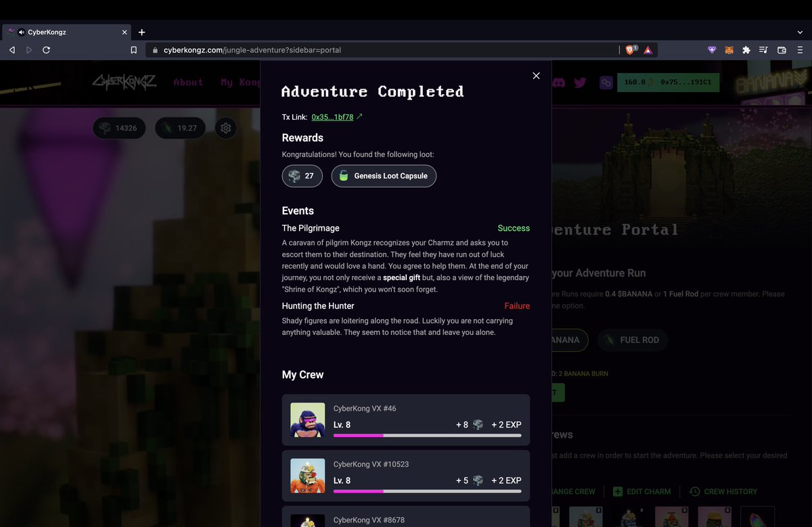Click the plus icon next to EDIT CHARM
The image size is (812, 527).
click(x=618, y=492)
